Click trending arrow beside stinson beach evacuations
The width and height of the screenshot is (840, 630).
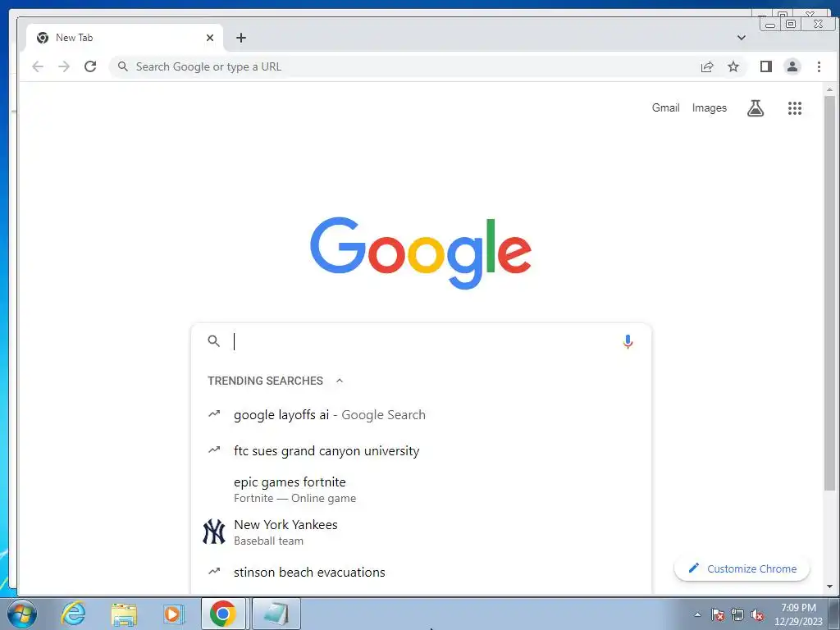pyautogui.click(x=214, y=571)
